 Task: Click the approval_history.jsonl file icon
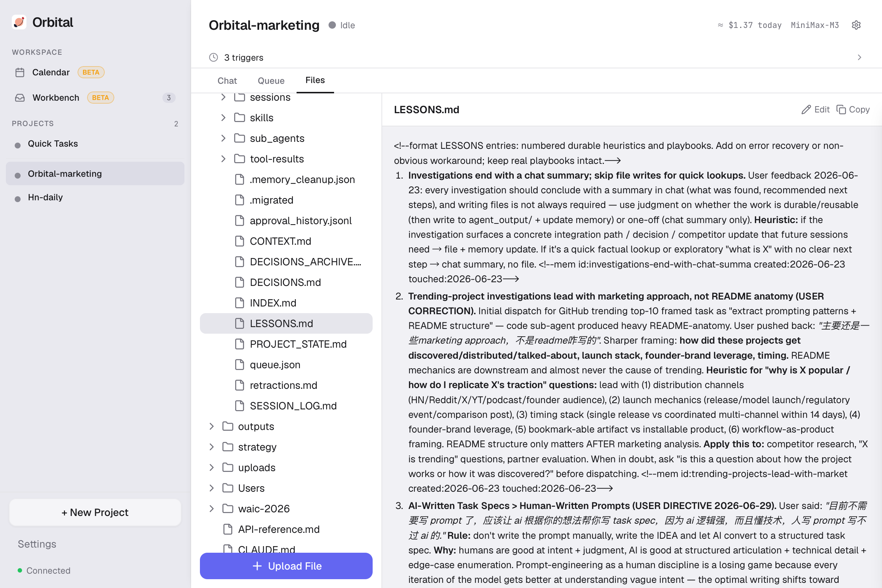coord(240,221)
